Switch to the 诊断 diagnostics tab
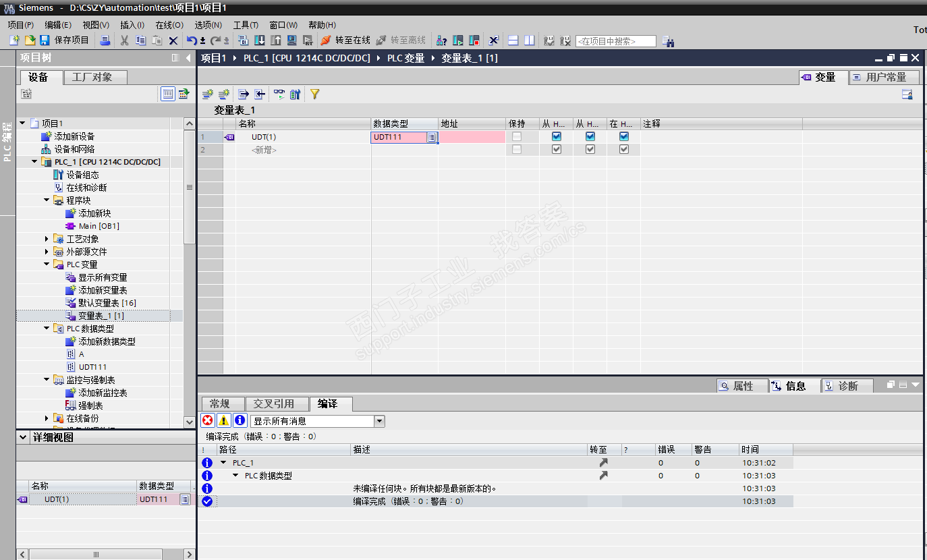927x560 pixels. coord(847,386)
